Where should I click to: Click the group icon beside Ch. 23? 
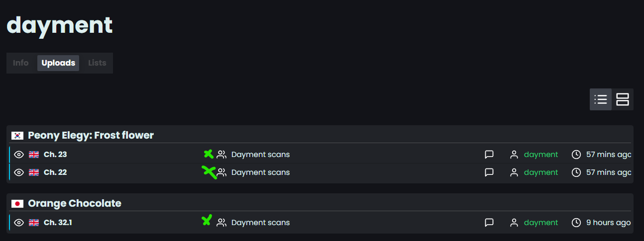[221, 155]
